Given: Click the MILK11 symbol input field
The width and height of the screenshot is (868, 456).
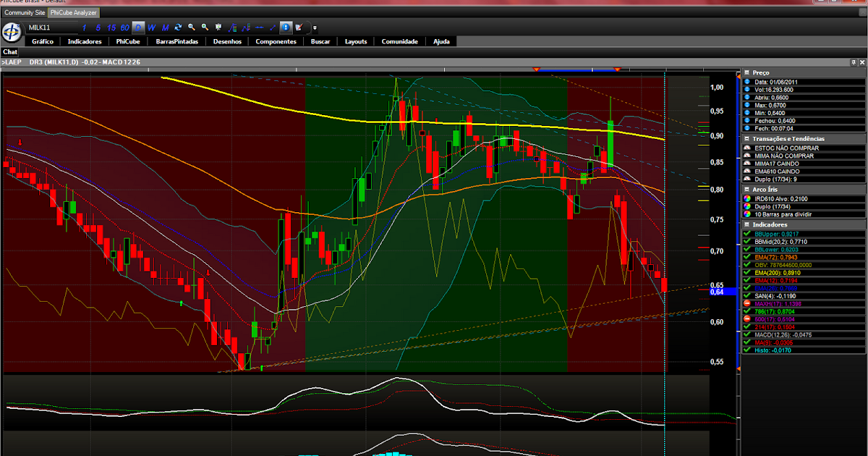Looking at the screenshot, I should click(51, 28).
